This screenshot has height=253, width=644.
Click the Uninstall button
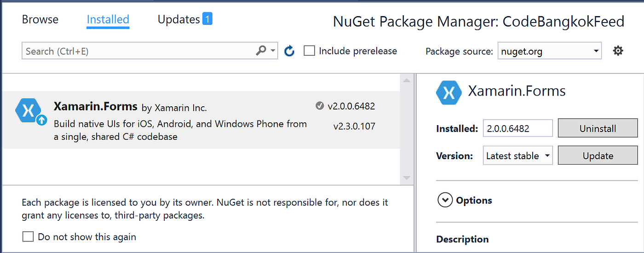click(598, 128)
